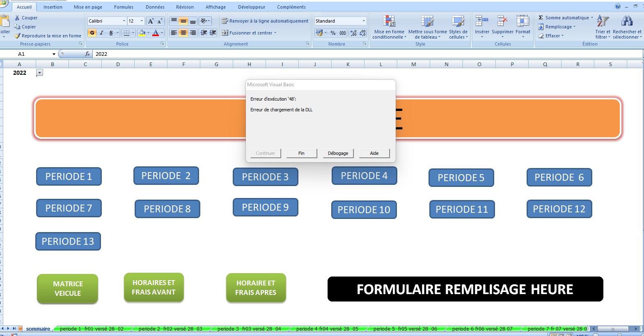The image size is (644, 336).
Task: Increase the indent
Action: pos(213,33)
